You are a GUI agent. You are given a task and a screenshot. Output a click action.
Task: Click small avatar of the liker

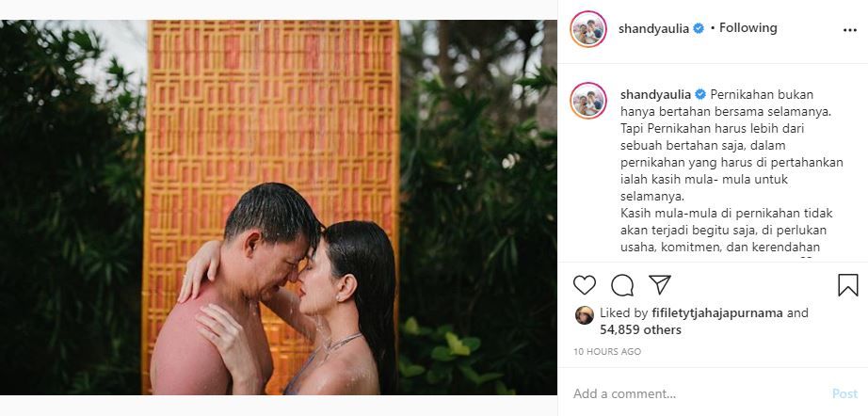tap(584, 314)
